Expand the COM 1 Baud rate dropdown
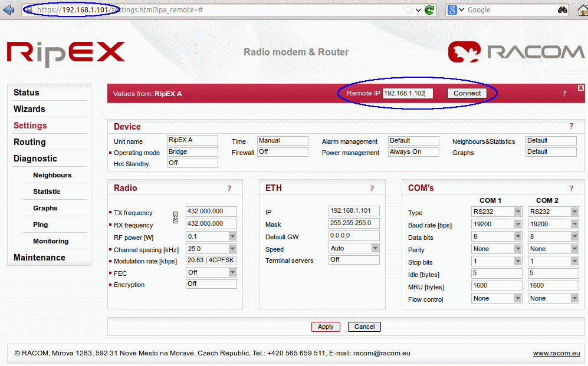588x366 pixels. (518, 223)
